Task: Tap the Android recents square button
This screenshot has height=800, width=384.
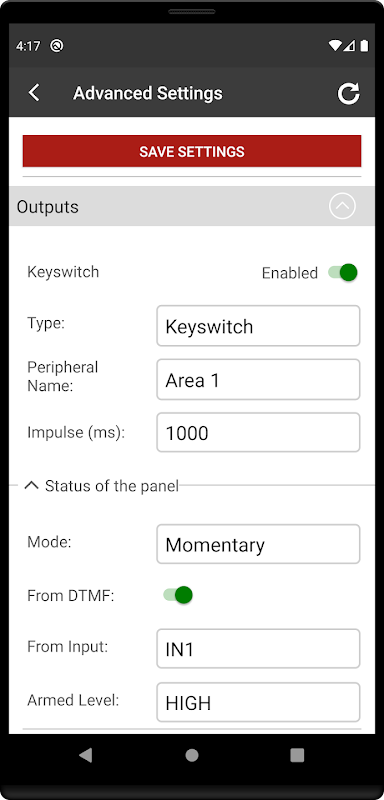Action: click(x=297, y=755)
